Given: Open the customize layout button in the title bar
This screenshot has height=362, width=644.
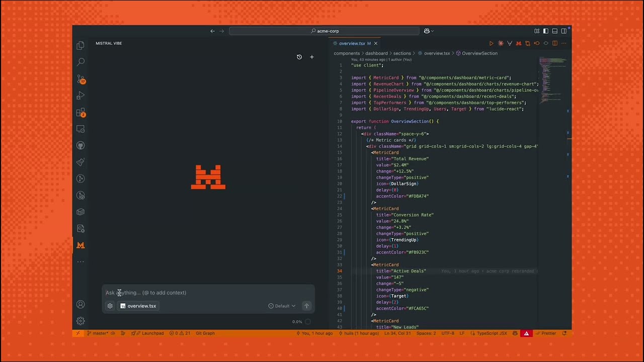Looking at the screenshot, I should click(x=537, y=31).
